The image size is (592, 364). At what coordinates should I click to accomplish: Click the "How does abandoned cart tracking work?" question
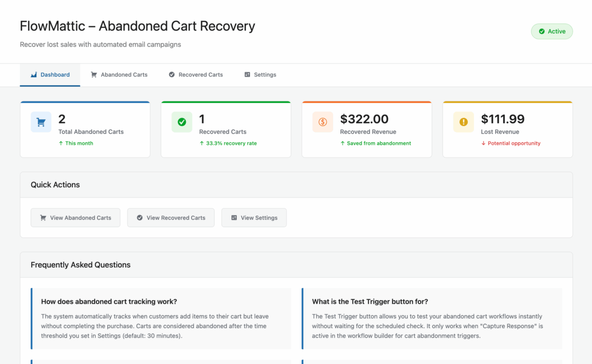(109, 302)
